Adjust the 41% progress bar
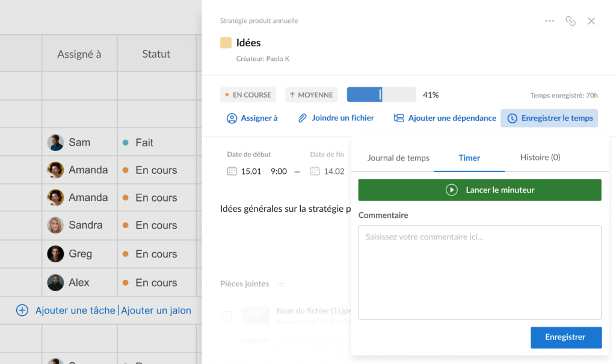Screen dimensions: 616x364 click(381, 94)
